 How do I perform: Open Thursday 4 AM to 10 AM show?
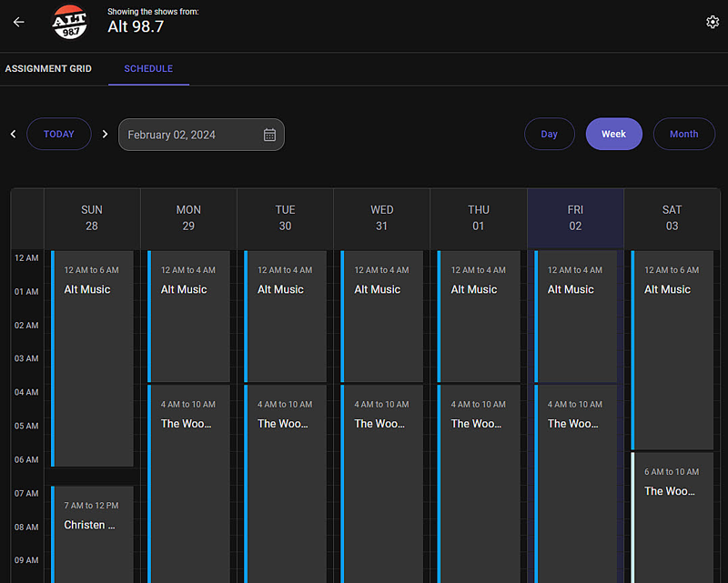[479, 484]
